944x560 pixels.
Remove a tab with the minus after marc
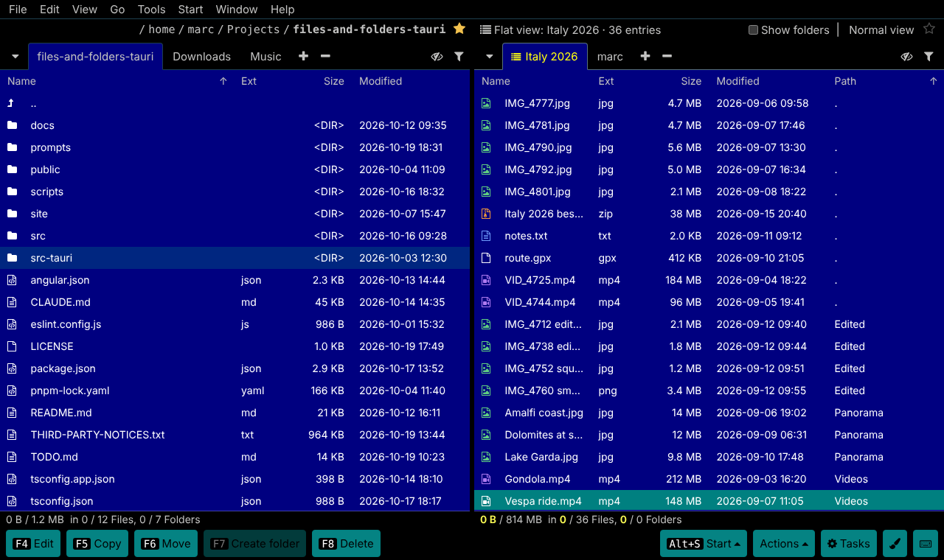click(x=667, y=56)
